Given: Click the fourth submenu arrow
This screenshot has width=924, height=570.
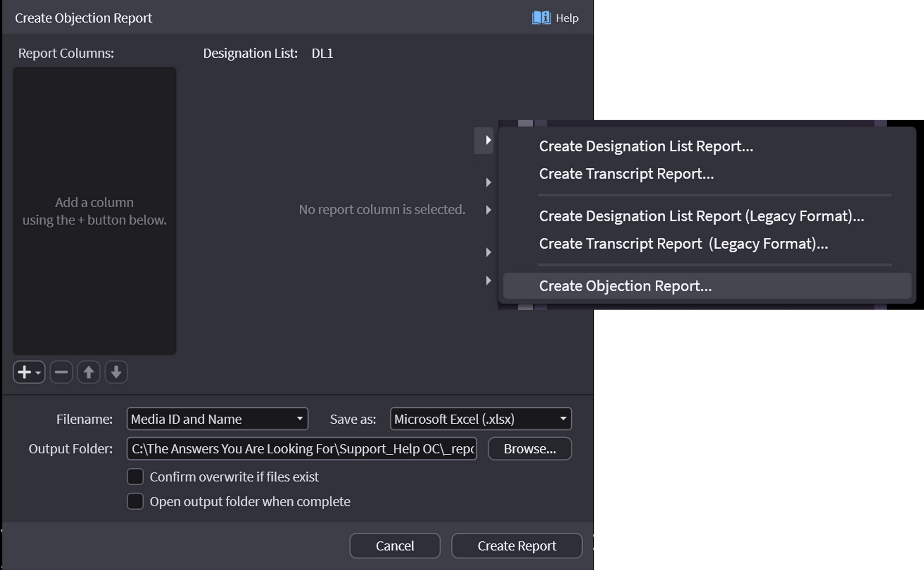Looking at the screenshot, I should coord(488,252).
